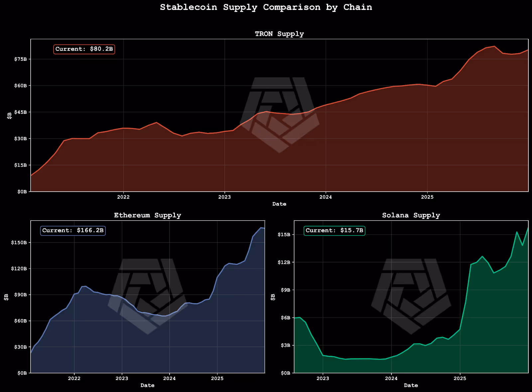
Task: Click '2022' on the TRON x-axis
Action: click(x=123, y=197)
